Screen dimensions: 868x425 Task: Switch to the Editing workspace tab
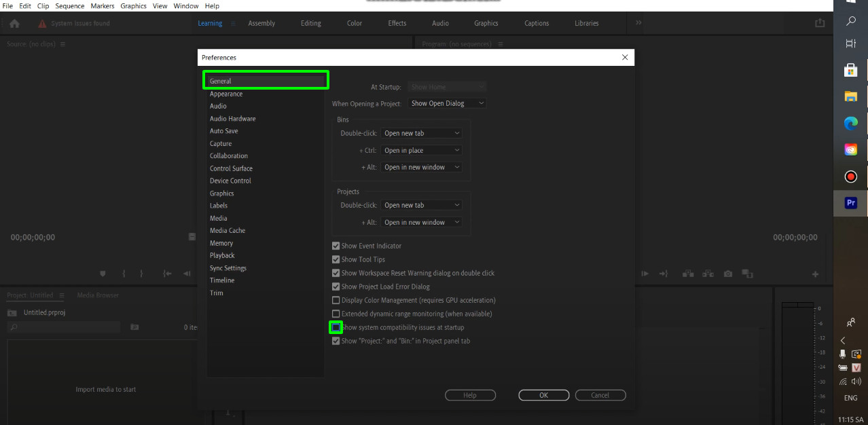[x=311, y=23]
